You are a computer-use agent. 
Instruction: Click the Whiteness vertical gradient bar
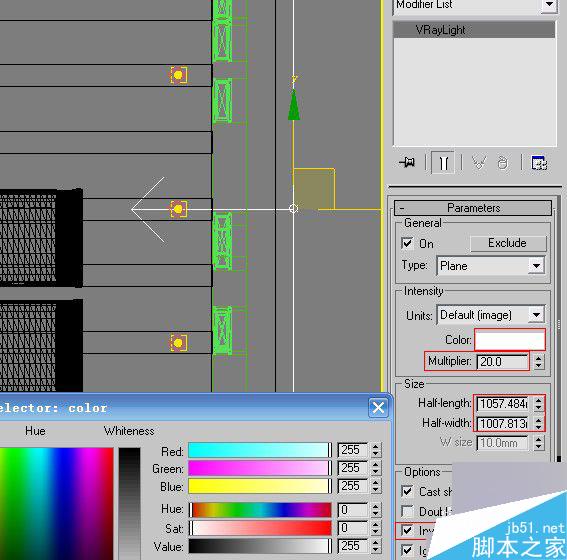129,504
